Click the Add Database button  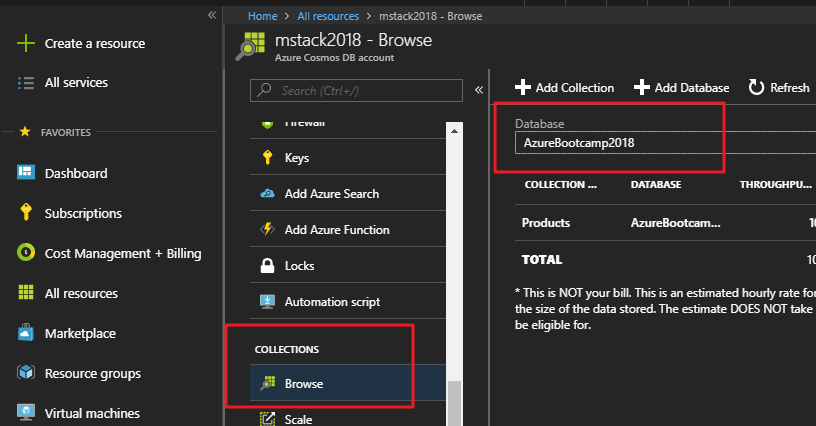682,87
